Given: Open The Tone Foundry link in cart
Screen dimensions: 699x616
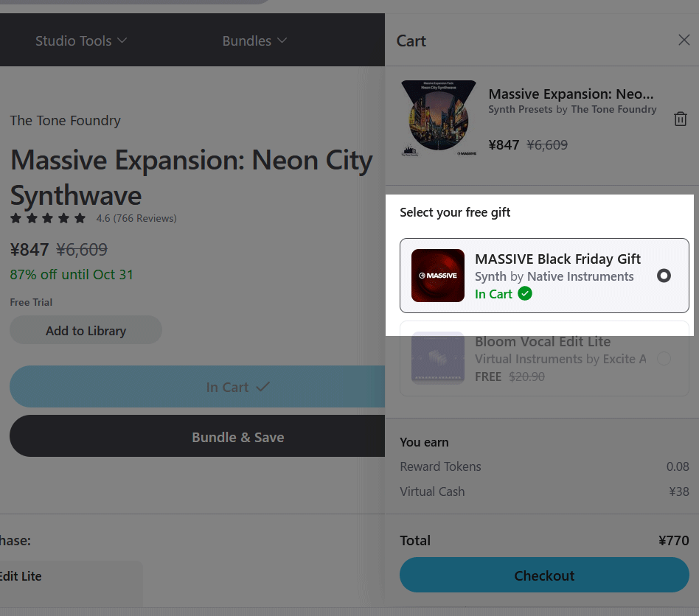Looking at the screenshot, I should tap(613, 110).
